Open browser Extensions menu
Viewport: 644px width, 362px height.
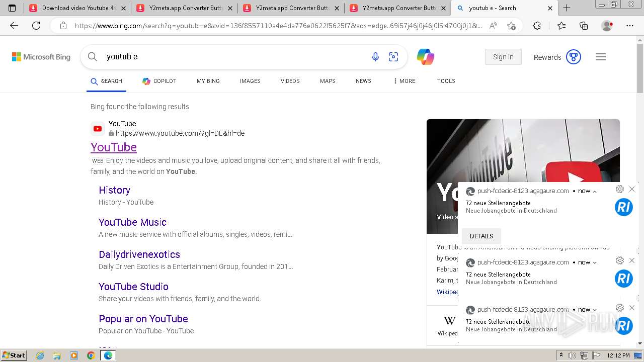coord(537,26)
